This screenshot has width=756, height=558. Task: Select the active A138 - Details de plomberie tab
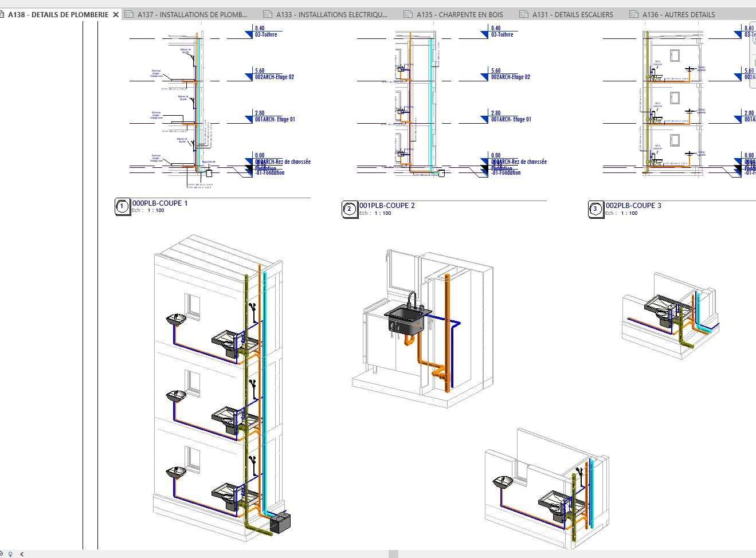click(x=58, y=14)
